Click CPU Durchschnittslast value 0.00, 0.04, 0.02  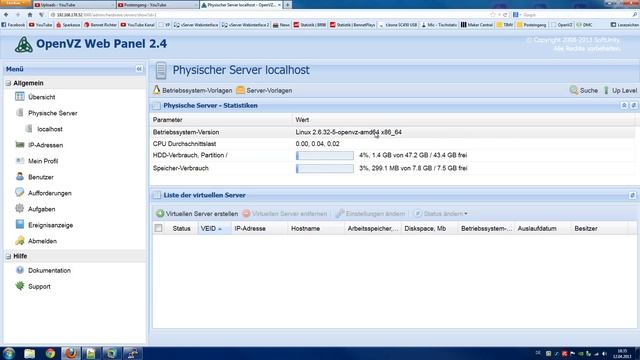(318, 144)
